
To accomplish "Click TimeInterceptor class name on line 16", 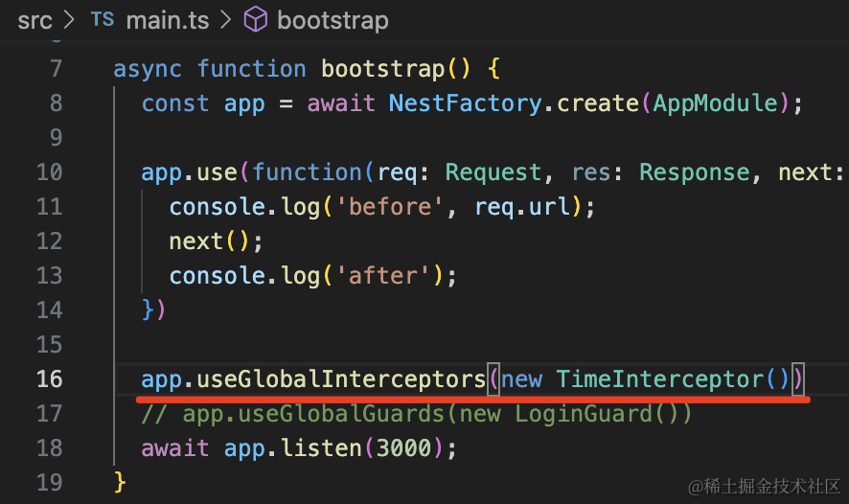I will click(659, 379).
